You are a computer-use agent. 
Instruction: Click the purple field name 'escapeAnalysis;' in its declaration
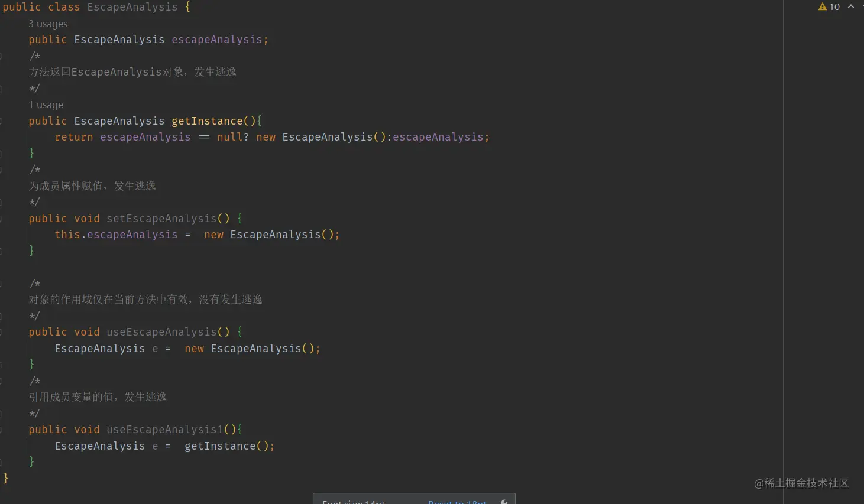pos(220,40)
